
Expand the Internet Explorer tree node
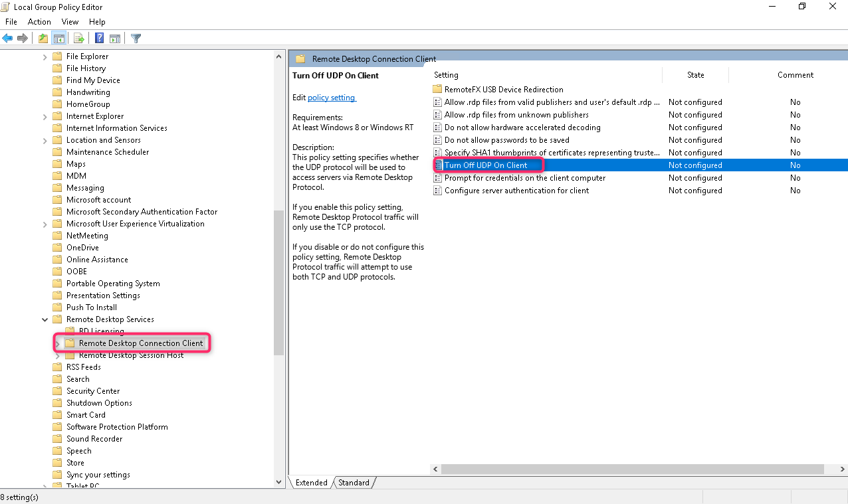point(45,116)
